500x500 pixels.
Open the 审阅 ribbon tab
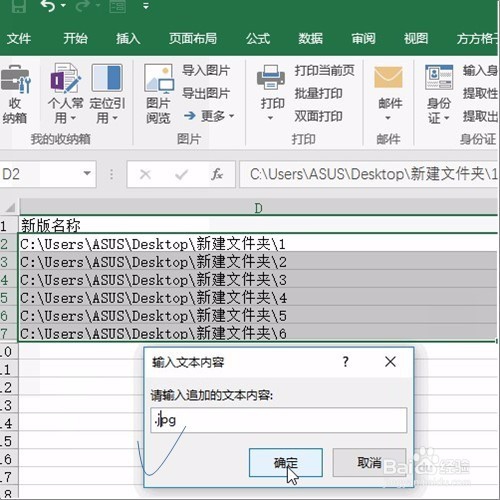click(363, 39)
